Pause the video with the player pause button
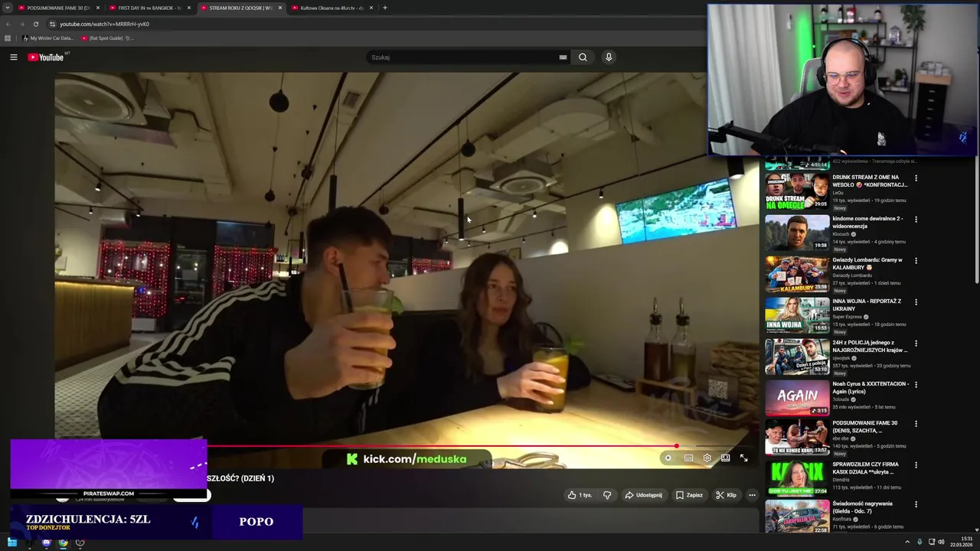This screenshot has width=980, height=551. [668, 458]
